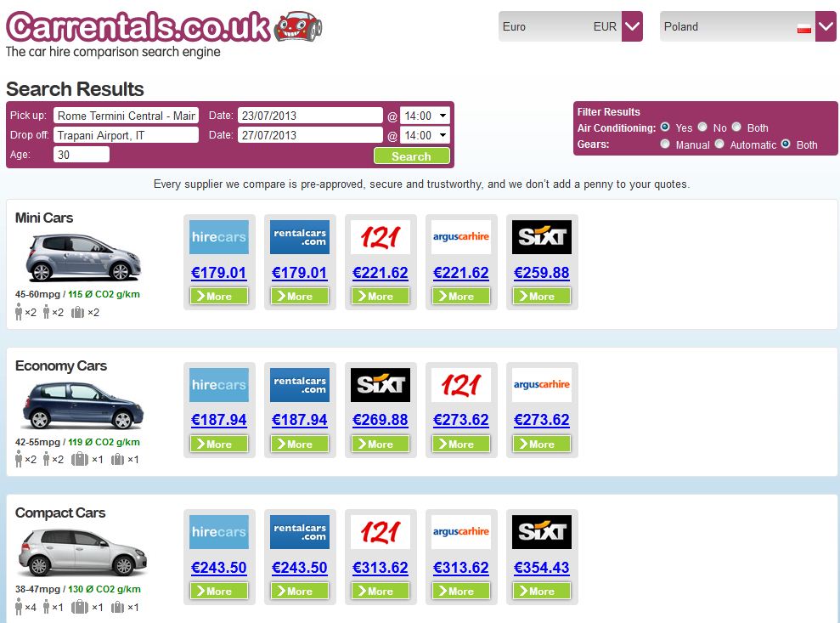This screenshot has height=623, width=840.
Task: Click the pick-up date 23/07/2013 field
Action: point(310,116)
